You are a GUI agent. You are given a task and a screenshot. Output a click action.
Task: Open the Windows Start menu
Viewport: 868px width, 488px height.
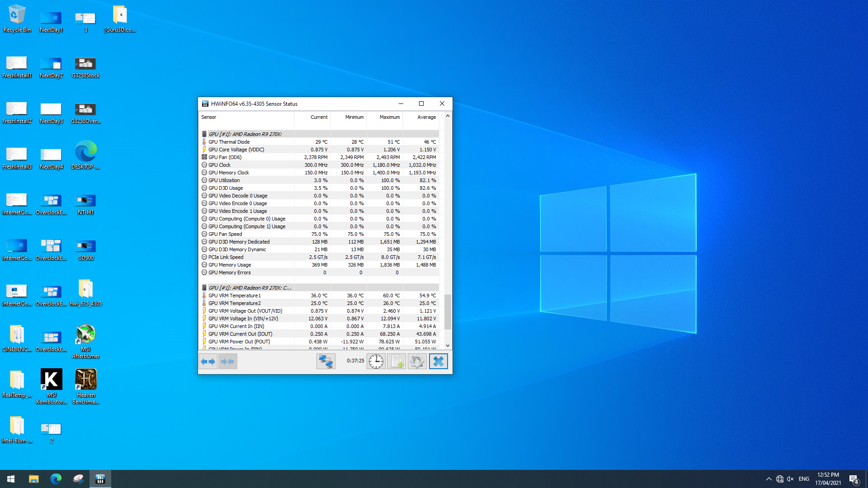11,479
